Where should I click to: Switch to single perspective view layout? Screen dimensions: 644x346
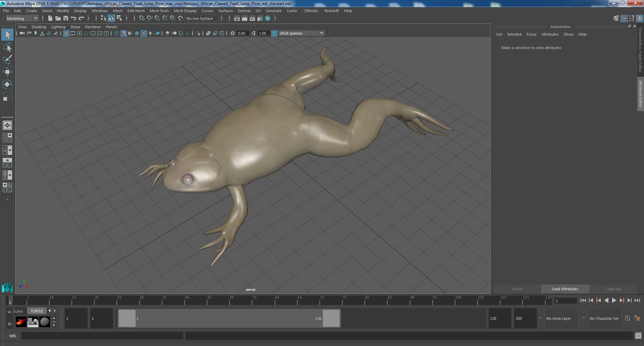tap(7, 125)
